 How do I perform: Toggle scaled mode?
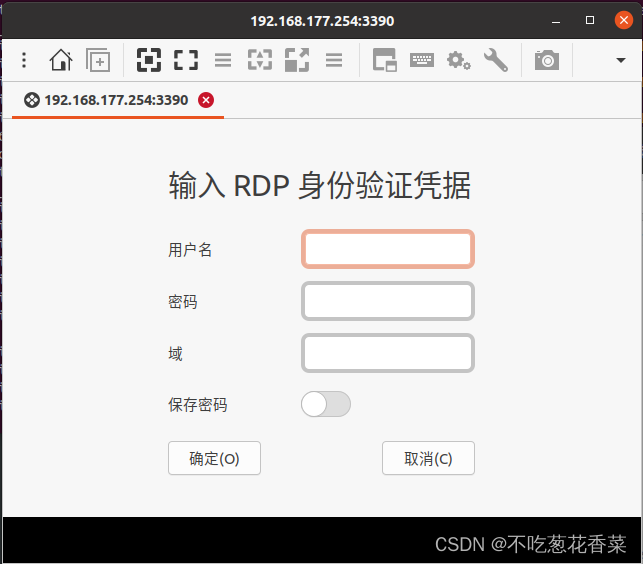pos(297,60)
